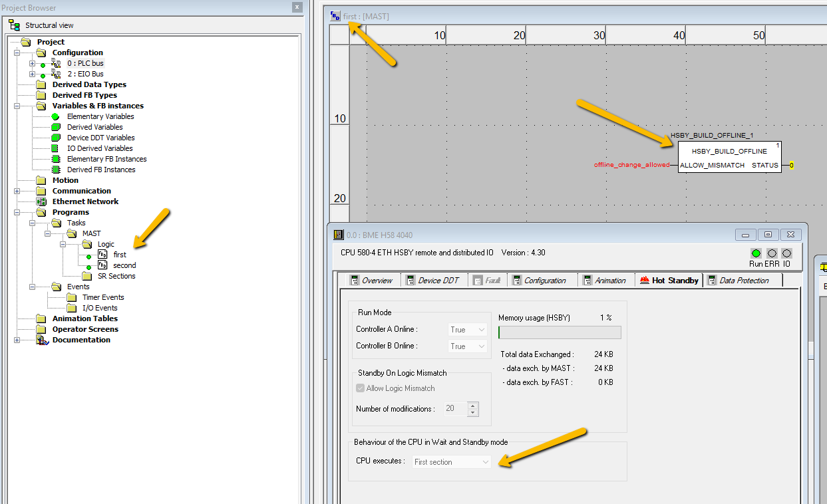
Task: Select the I/O Events folder
Action: (71, 308)
